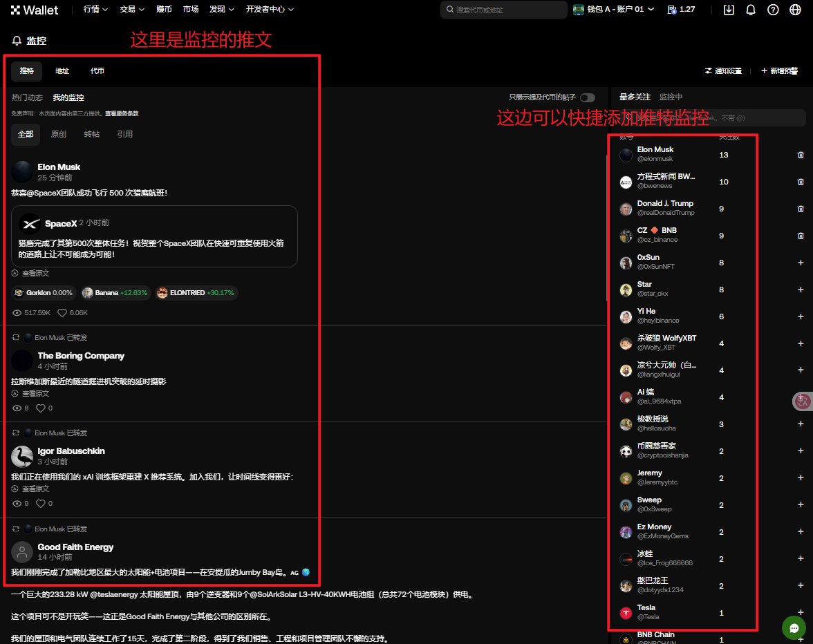Open the Banana +12.63% token chip

pyautogui.click(x=115, y=293)
